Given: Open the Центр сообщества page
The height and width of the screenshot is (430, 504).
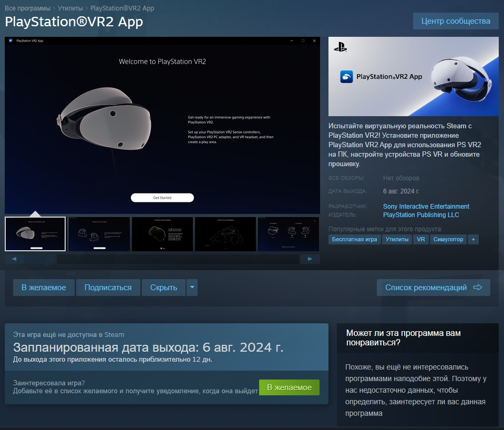Looking at the screenshot, I should click(456, 21).
